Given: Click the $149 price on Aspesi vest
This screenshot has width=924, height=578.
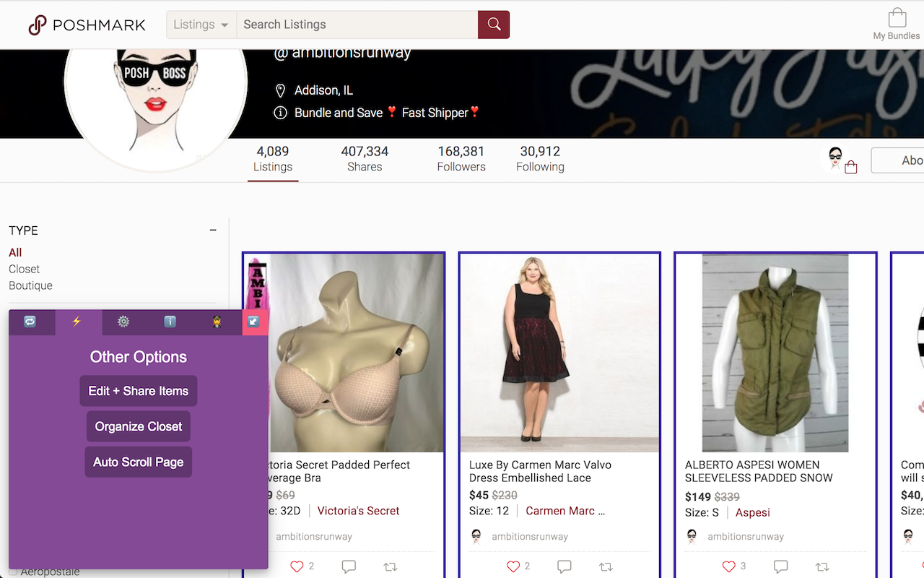Looking at the screenshot, I should [x=698, y=496].
